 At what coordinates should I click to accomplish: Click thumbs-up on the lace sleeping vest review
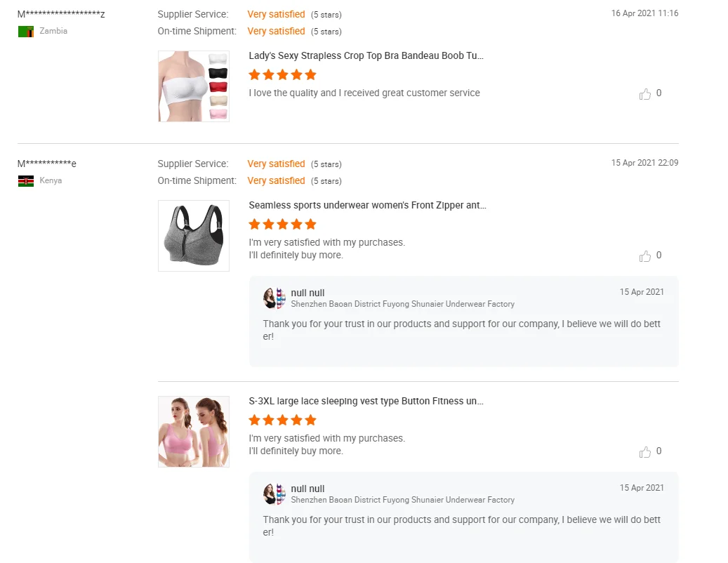tap(645, 452)
